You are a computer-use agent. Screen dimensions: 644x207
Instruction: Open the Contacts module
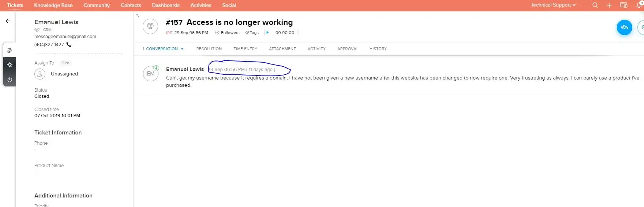pyautogui.click(x=131, y=5)
